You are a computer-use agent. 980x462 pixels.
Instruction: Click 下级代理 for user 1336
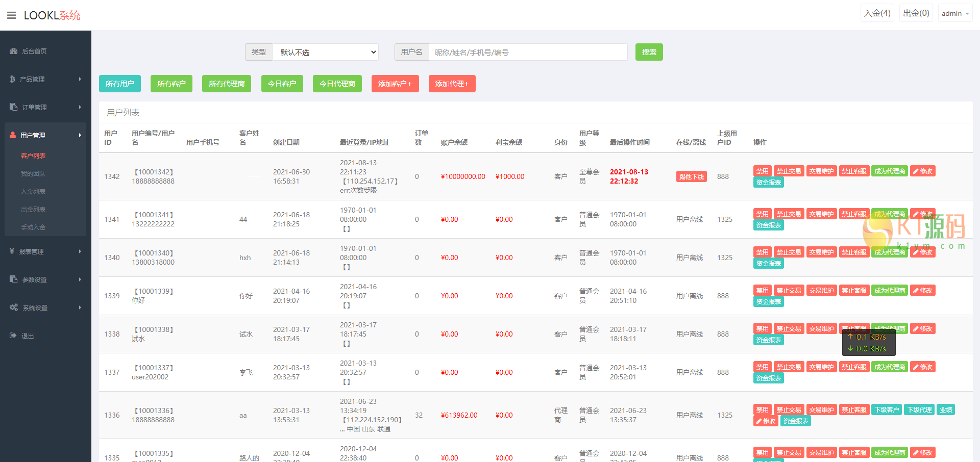919,410
